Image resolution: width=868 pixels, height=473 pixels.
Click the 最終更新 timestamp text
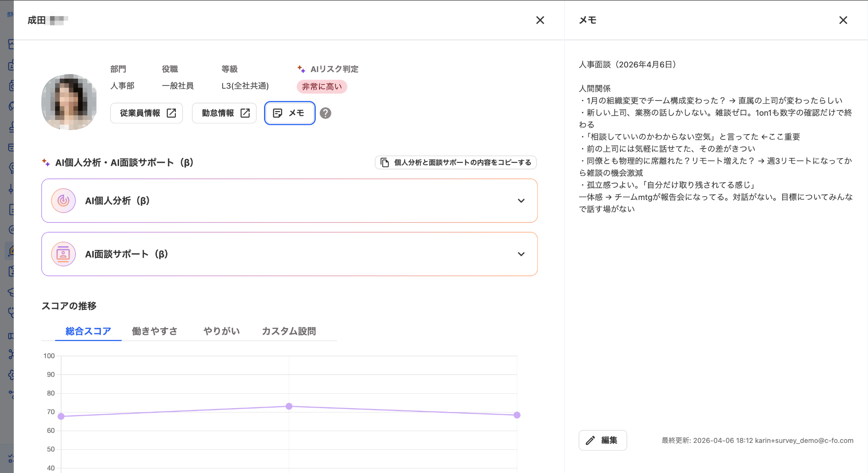[x=757, y=440]
